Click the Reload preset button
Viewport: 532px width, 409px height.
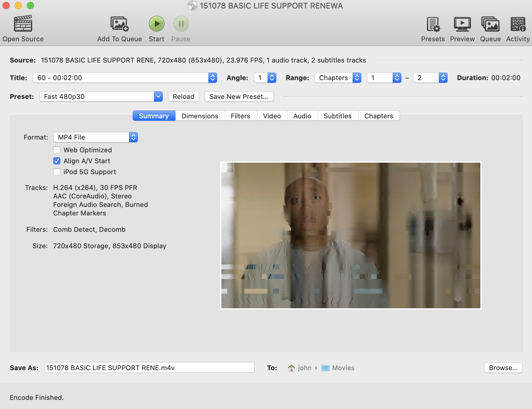[x=183, y=96]
